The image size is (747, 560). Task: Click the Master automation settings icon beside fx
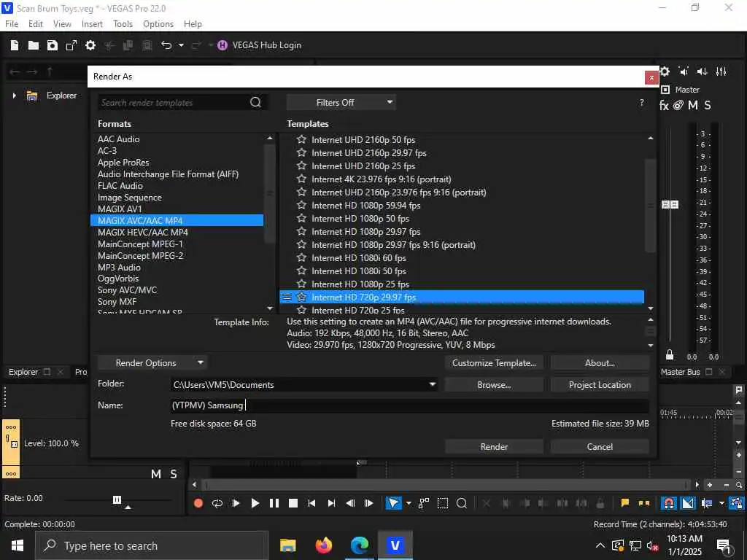point(678,105)
